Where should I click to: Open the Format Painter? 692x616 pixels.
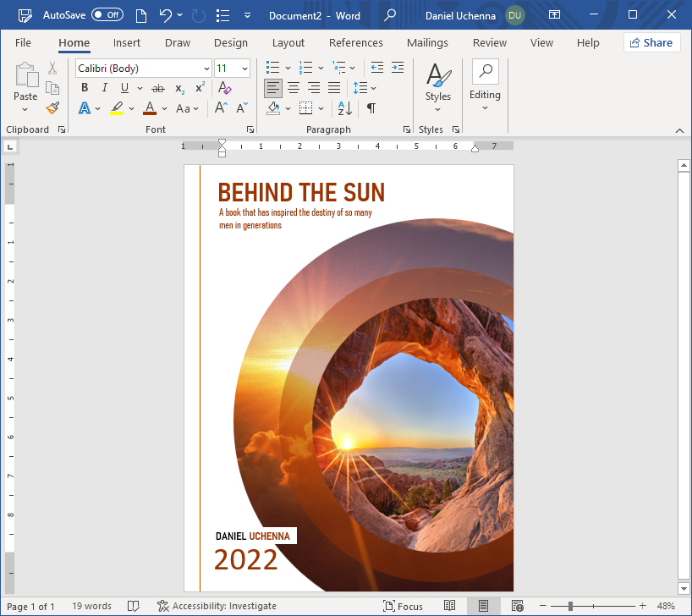(51, 107)
